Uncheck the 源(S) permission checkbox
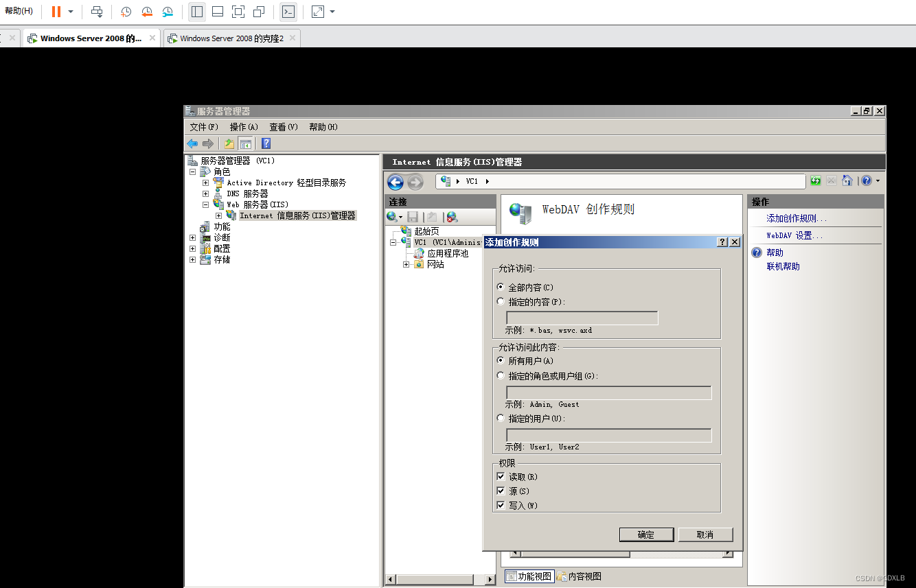This screenshot has height=588, width=916. click(x=501, y=491)
